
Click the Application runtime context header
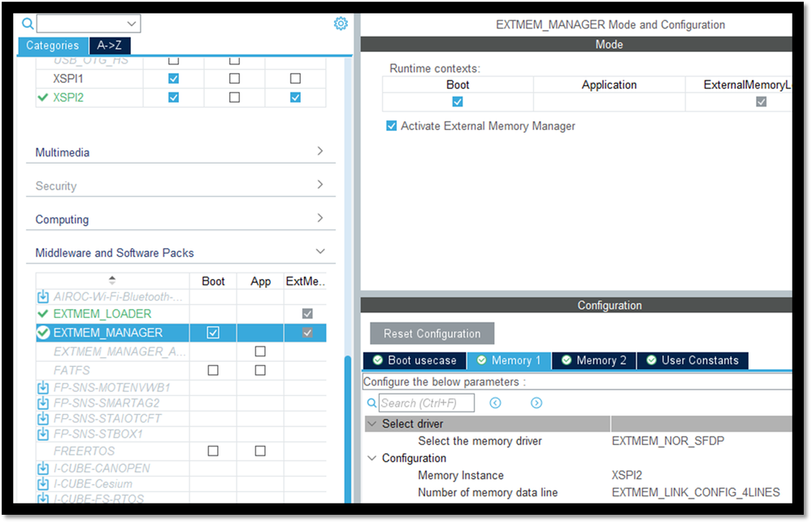tap(609, 85)
